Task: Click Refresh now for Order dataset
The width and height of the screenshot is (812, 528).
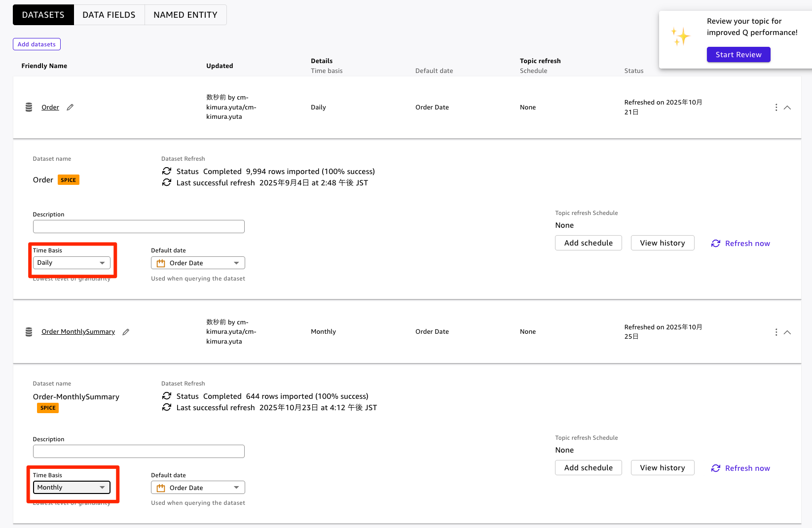Action: coord(740,244)
